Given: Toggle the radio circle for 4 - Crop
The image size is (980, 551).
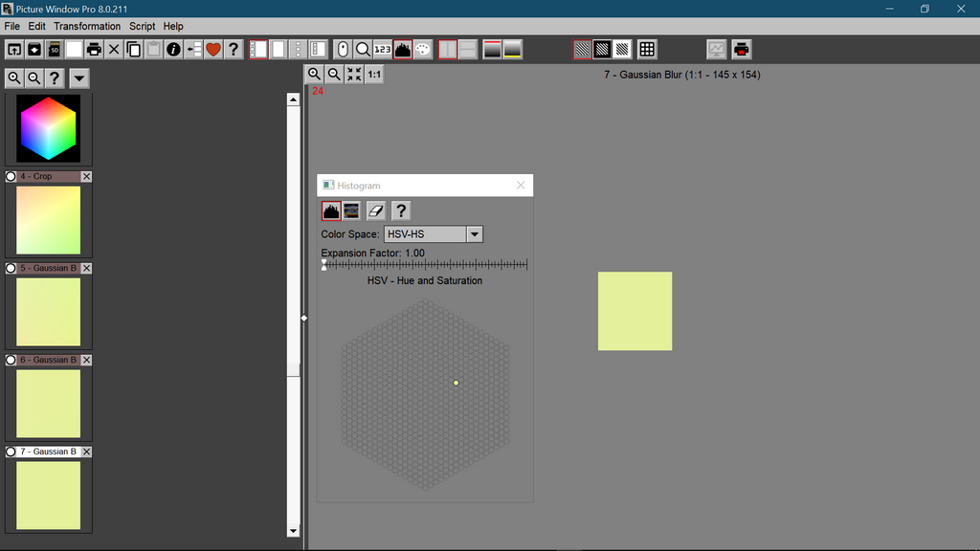Looking at the screenshot, I should [x=11, y=177].
